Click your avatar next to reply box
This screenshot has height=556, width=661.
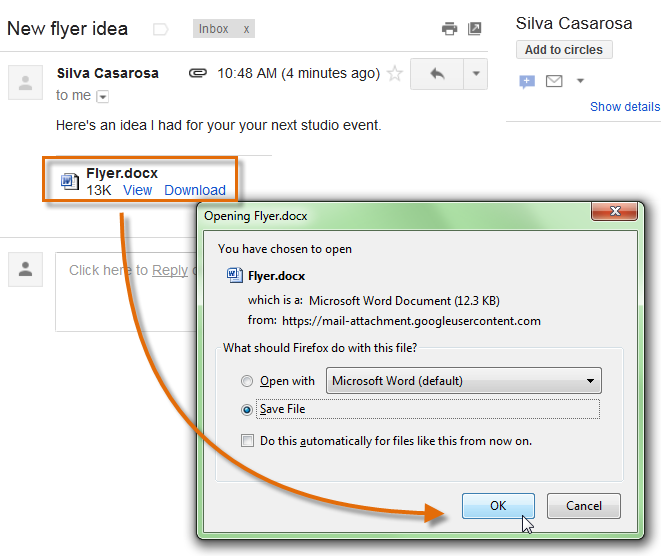(26, 270)
